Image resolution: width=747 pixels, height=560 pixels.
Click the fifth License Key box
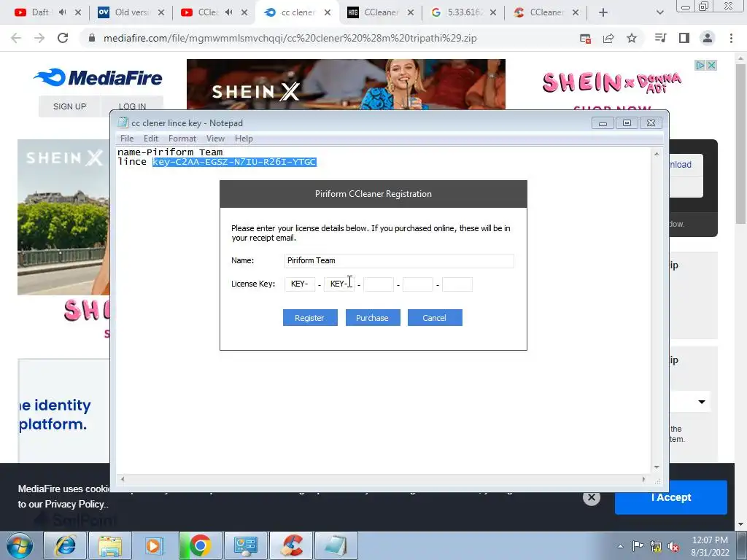coord(457,284)
